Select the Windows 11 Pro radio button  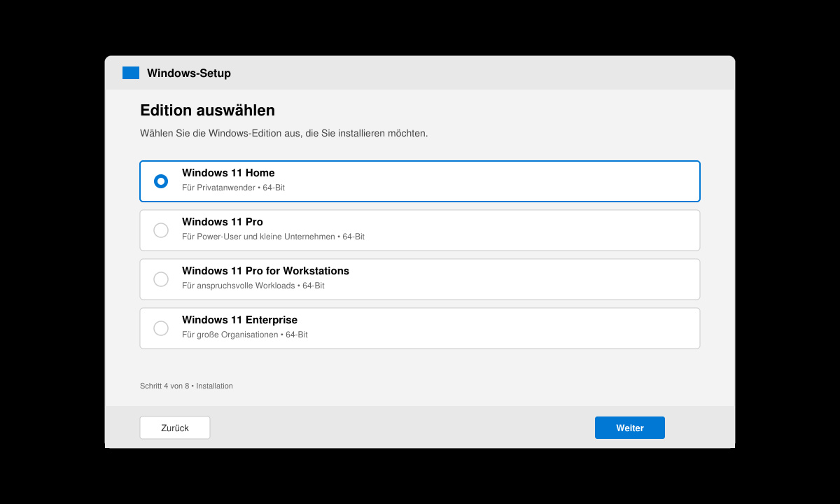[161, 230]
